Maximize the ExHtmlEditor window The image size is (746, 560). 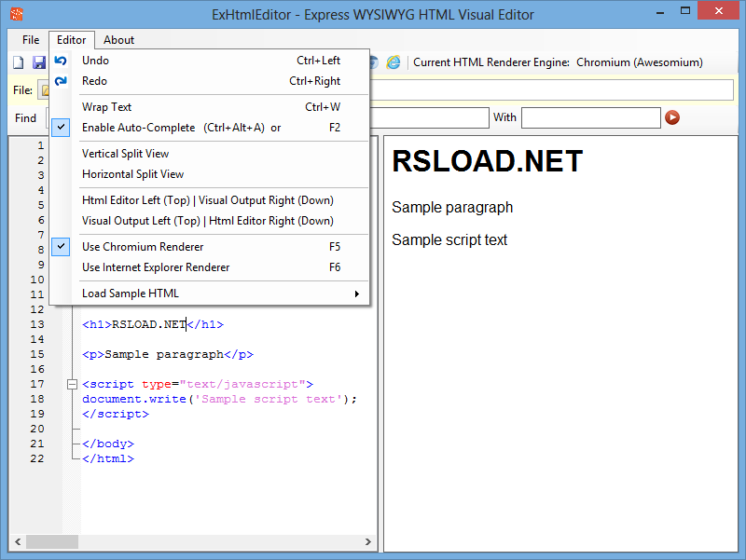pyautogui.click(x=685, y=11)
